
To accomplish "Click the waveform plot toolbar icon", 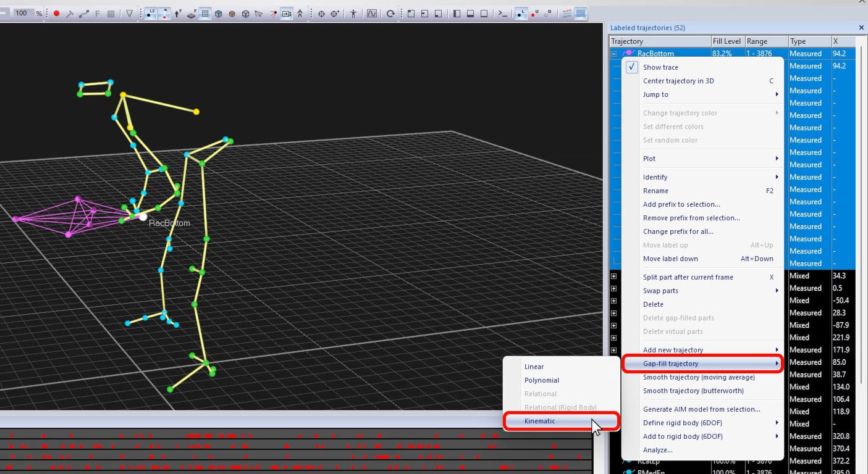I will (x=371, y=13).
